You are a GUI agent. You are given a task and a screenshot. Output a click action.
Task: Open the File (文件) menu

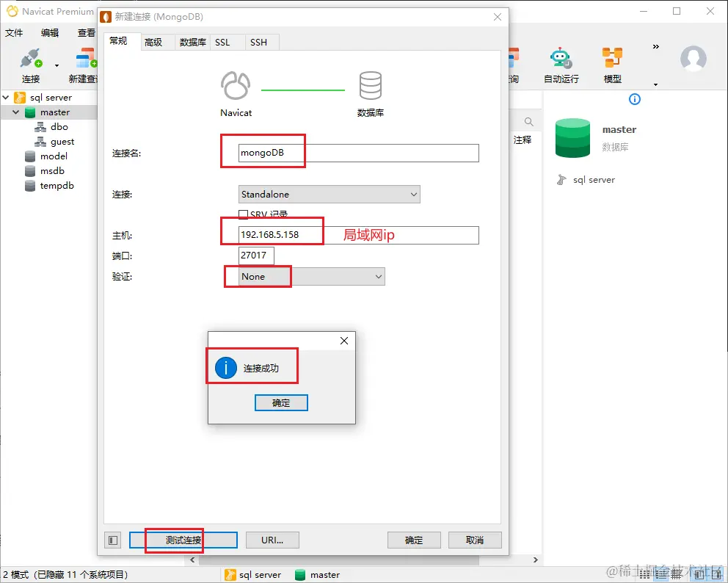pos(14,32)
